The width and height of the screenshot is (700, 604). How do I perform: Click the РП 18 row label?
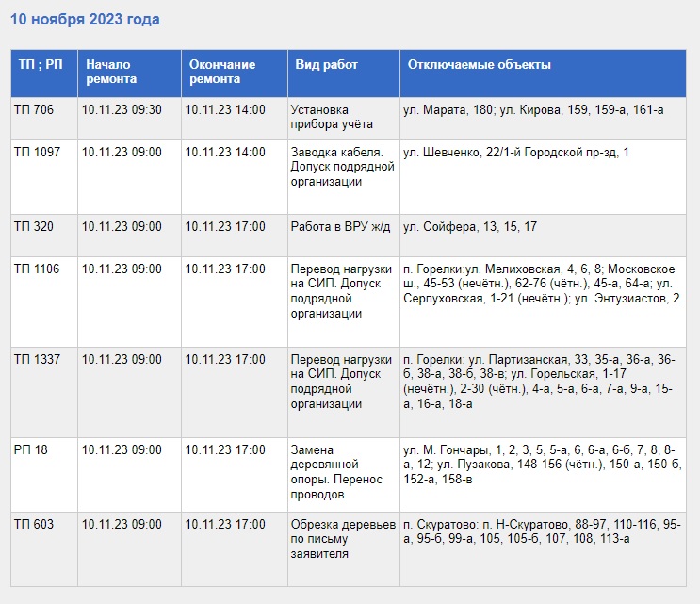[31, 450]
